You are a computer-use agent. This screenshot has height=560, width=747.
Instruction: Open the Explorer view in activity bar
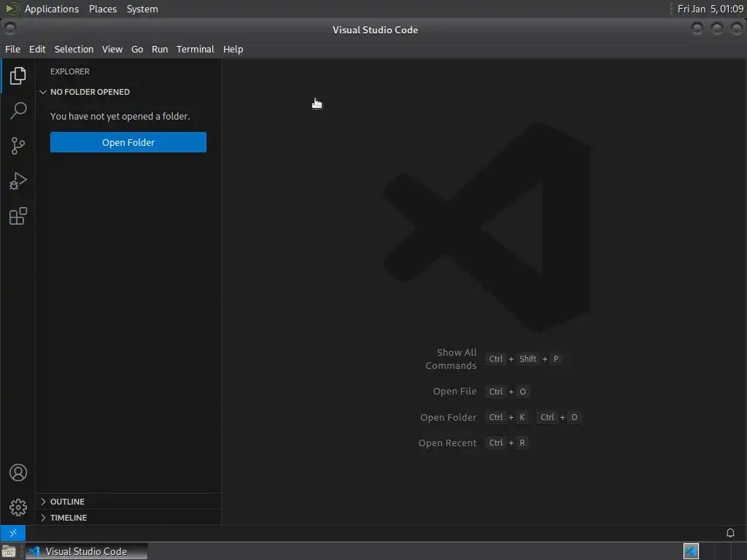tap(18, 75)
